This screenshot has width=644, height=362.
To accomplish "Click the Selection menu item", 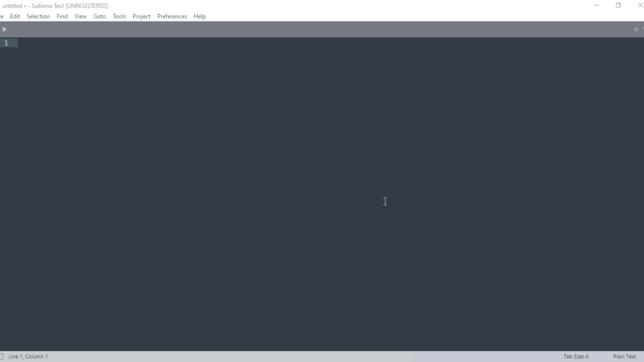I will [38, 16].
